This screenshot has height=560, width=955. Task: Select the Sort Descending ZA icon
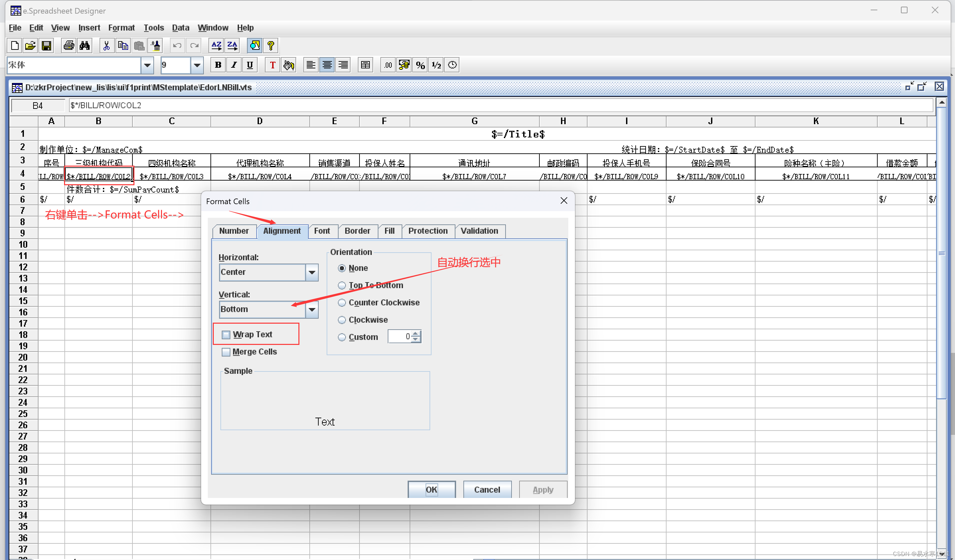click(232, 45)
